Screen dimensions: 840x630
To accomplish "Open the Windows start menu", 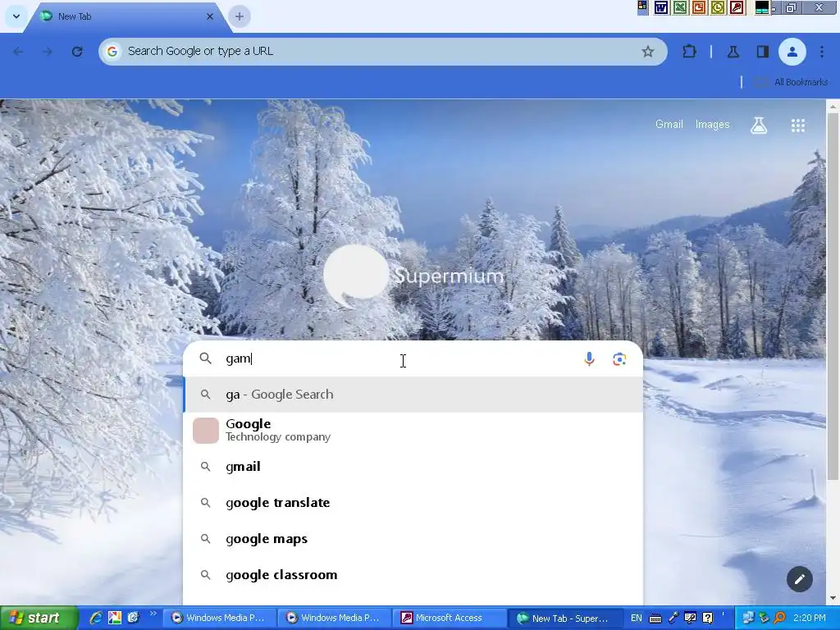I will pos(39,618).
